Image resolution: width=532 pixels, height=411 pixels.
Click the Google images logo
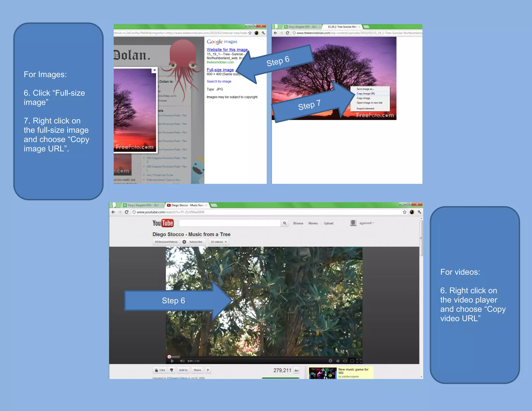(222, 42)
